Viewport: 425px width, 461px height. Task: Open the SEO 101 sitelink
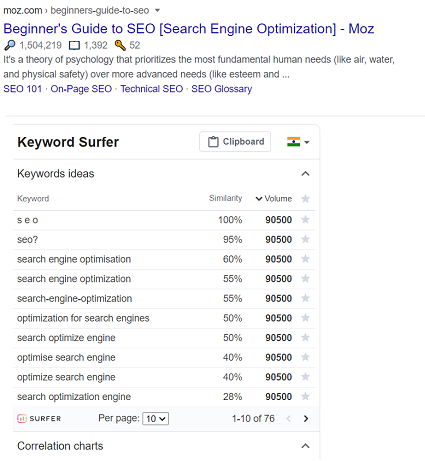[23, 89]
